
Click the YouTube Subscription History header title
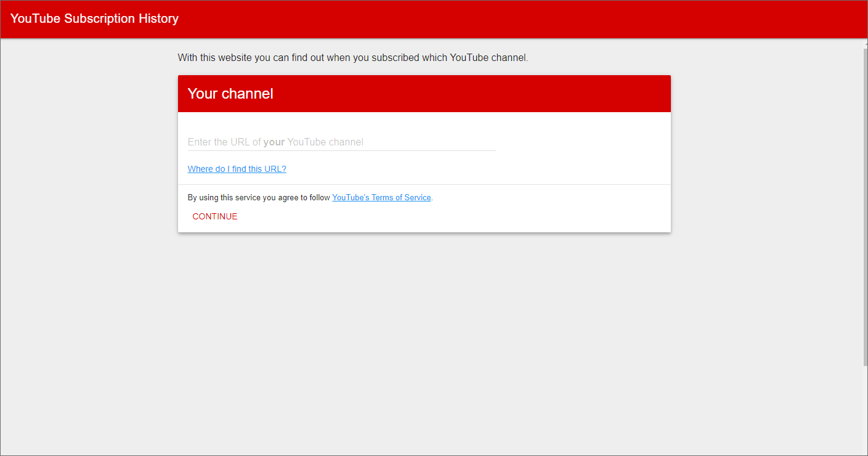(x=94, y=18)
